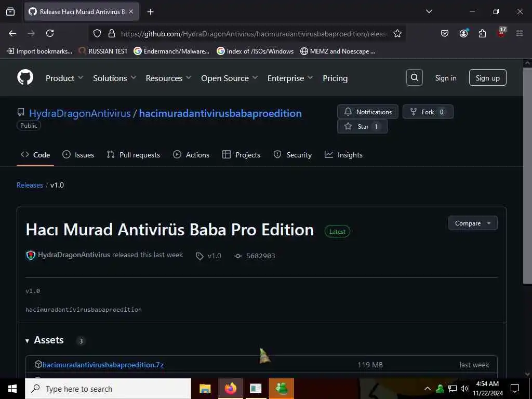Expand the Resources dropdown
The height and width of the screenshot is (399, 532).
[x=169, y=78]
